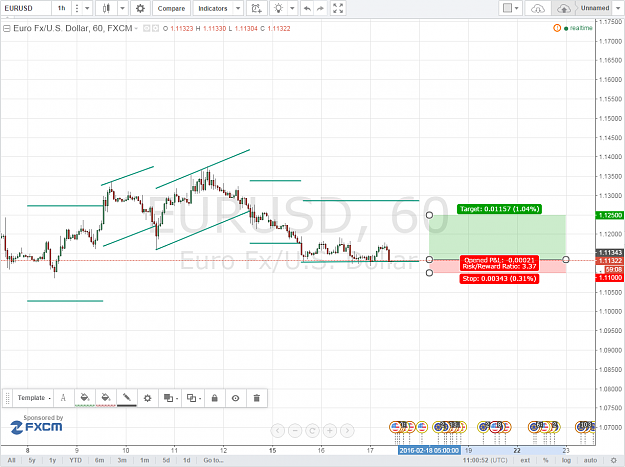Screen dimensions: 625x467
Task: Select the 1d time range tab
Action: click(x=187, y=460)
